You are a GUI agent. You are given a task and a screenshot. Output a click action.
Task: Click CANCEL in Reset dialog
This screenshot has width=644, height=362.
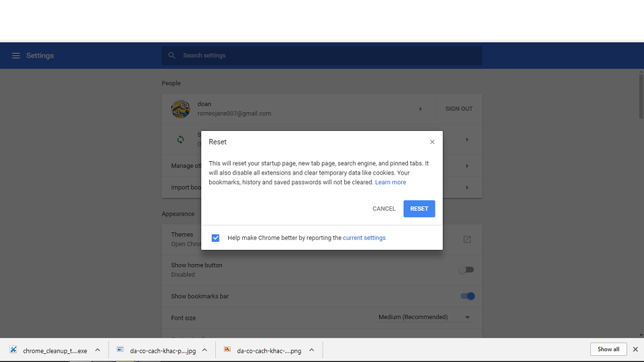coord(384,209)
